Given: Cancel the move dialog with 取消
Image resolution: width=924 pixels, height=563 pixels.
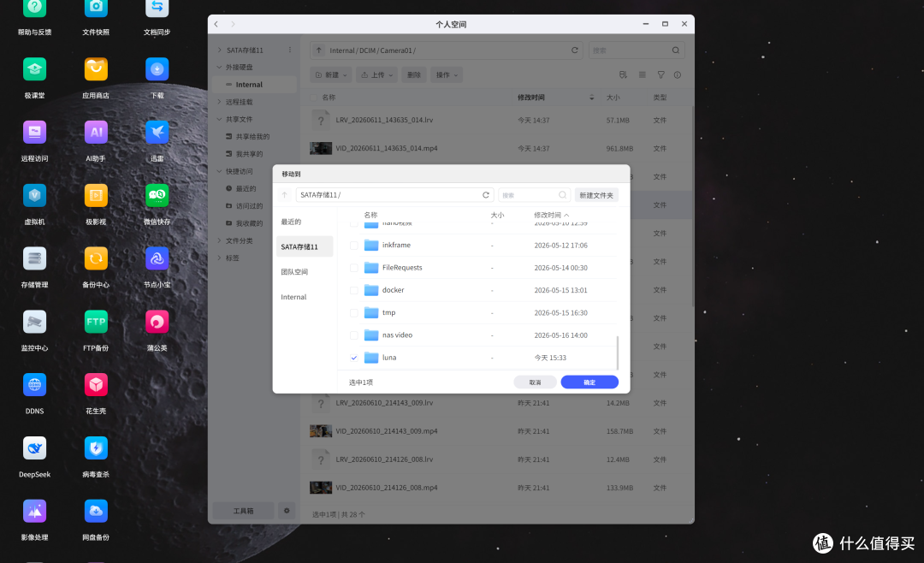Looking at the screenshot, I should coord(535,382).
